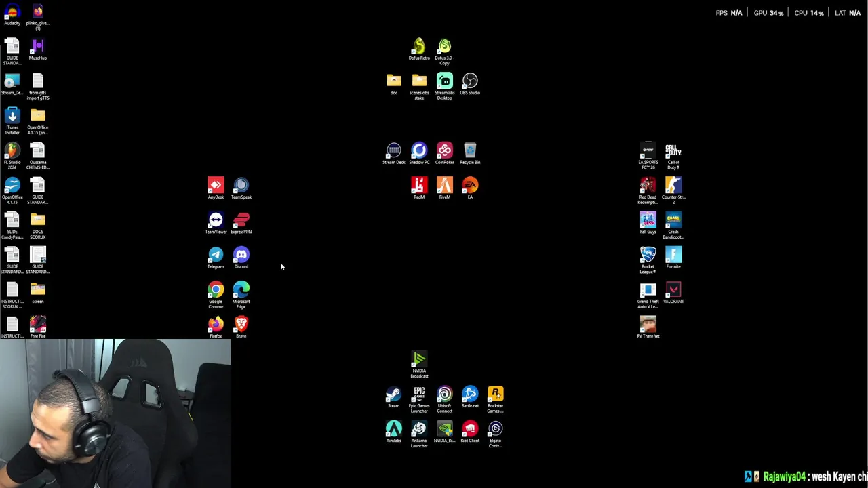Launch Shadow PC

pos(419,154)
